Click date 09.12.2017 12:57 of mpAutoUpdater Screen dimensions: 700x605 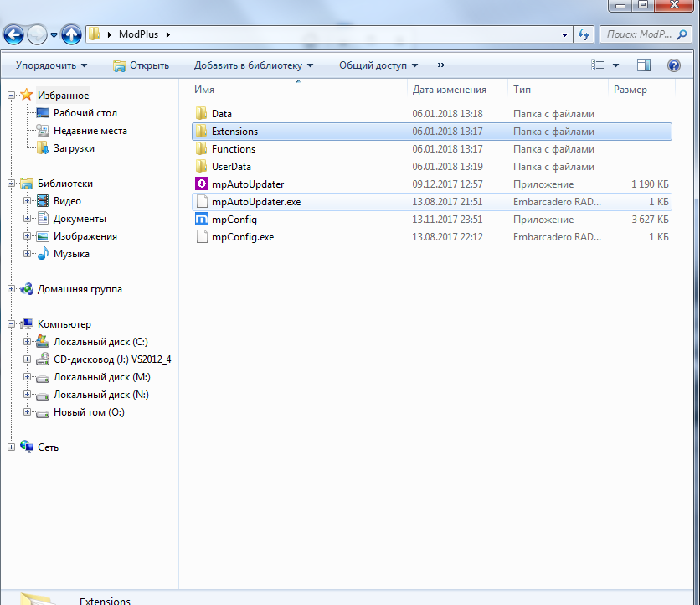pyautogui.click(x=447, y=184)
